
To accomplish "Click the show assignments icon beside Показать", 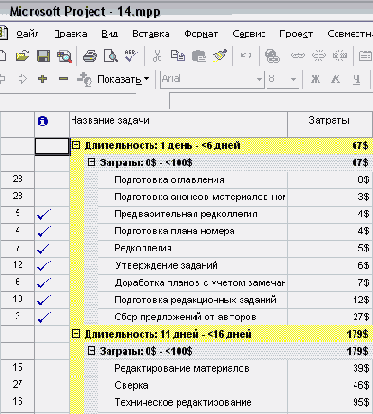I will (84, 79).
